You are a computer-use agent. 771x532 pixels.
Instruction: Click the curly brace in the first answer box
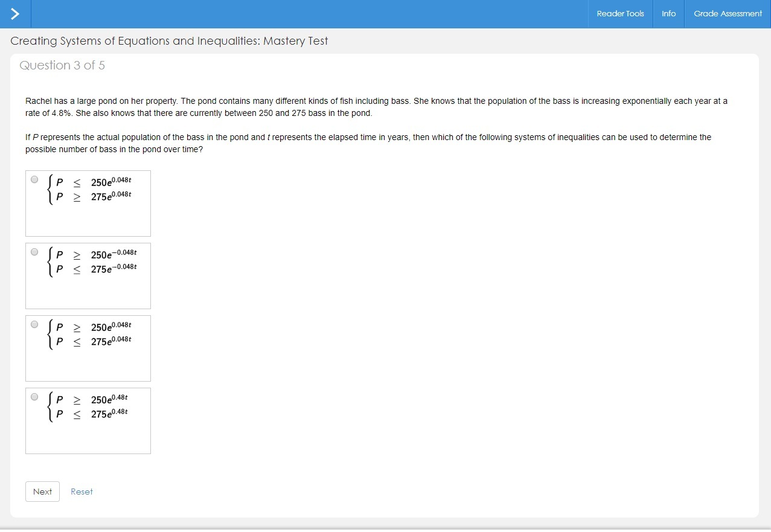(x=51, y=190)
